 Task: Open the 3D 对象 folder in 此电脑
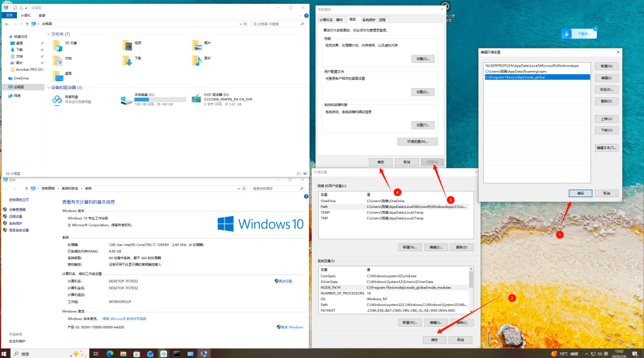pos(65,45)
